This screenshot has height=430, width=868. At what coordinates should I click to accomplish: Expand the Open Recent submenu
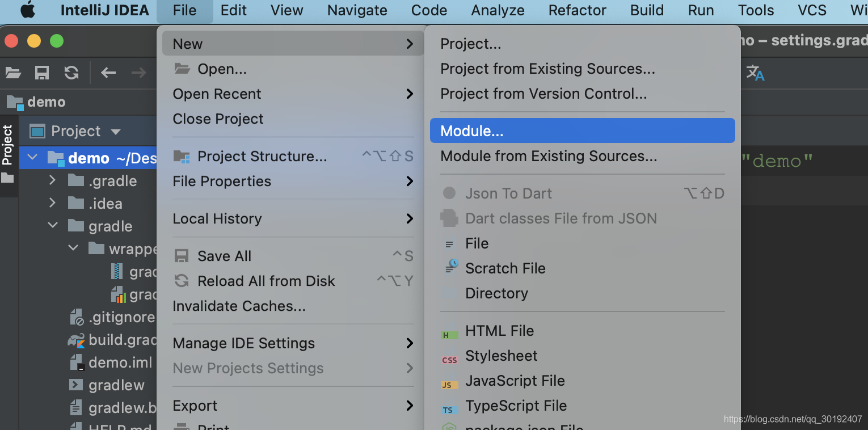pyautogui.click(x=410, y=94)
